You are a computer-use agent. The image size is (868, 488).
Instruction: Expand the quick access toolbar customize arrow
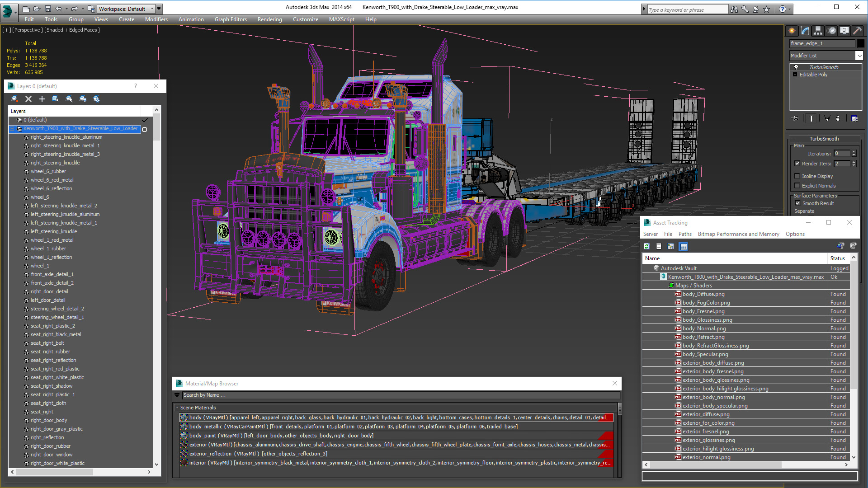coord(159,9)
